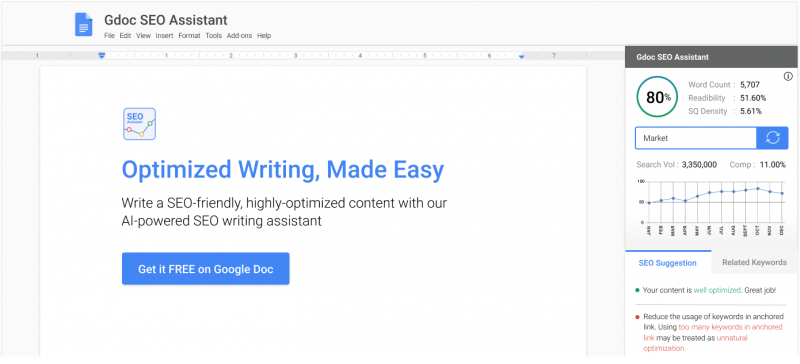Click the right indent marker on ruler
This screenshot has width=800, height=364.
pos(521,56)
